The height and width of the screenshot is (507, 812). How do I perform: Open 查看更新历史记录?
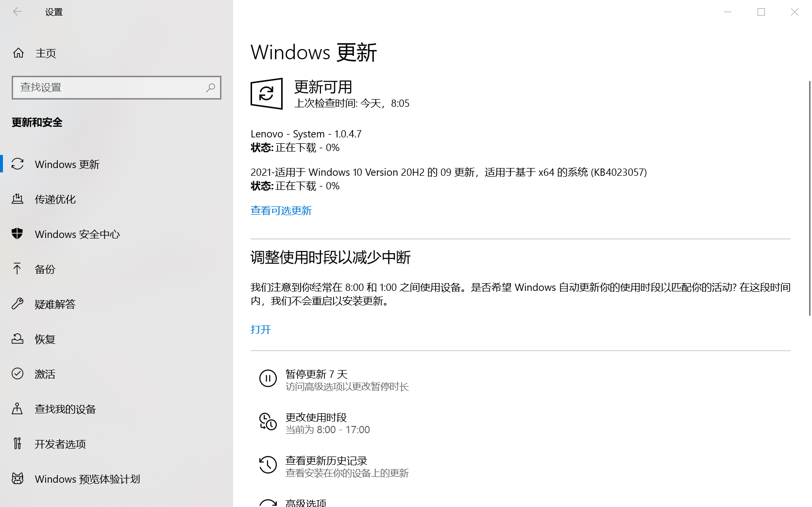pyautogui.click(x=326, y=460)
